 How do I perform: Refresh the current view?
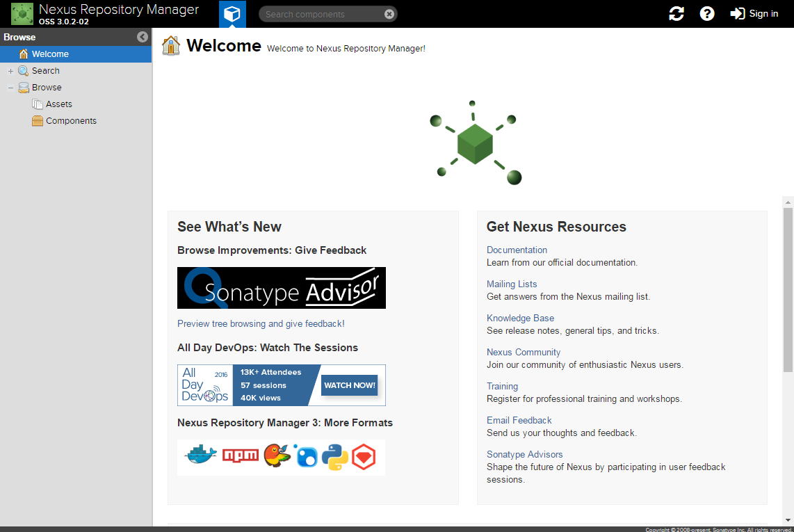pos(676,14)
